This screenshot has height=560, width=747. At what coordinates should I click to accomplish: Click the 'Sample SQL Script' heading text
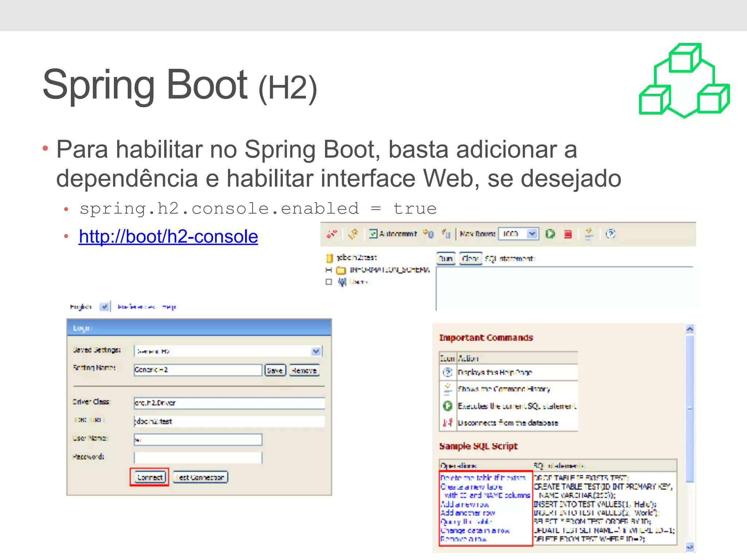coord(479,446)
